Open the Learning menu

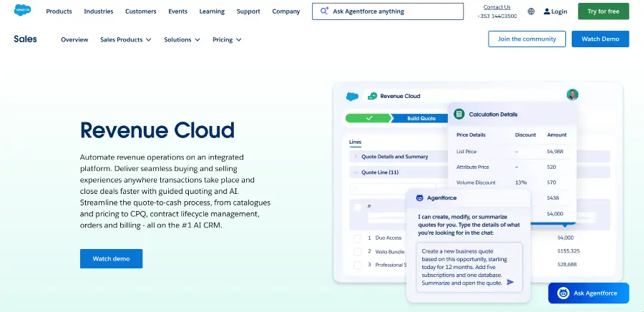(212, 11)
